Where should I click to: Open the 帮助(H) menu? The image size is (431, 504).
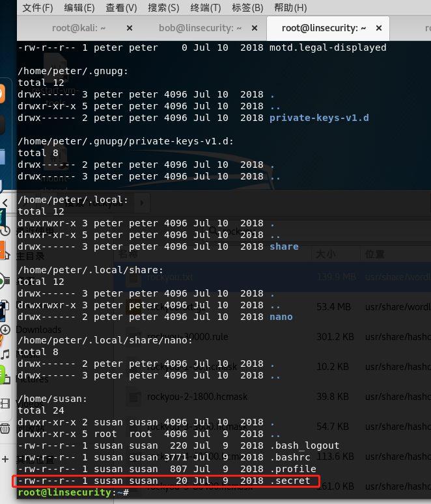[x=290, y=7]
